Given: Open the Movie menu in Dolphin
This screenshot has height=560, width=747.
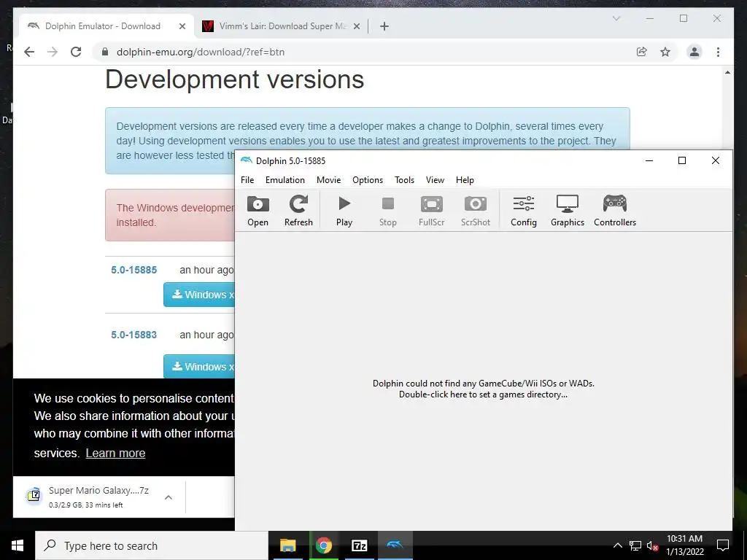Looking at the screenshot, I should pyautogui.click(x=329, y=180).
